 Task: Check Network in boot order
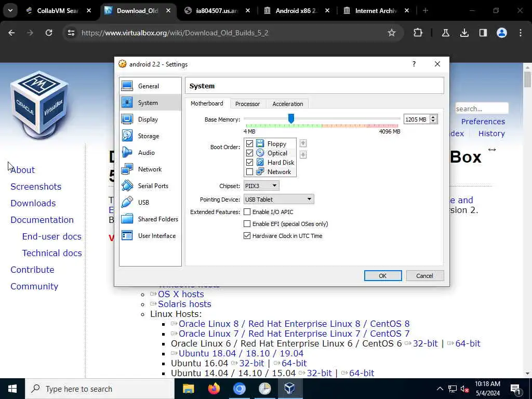[249, 171]
